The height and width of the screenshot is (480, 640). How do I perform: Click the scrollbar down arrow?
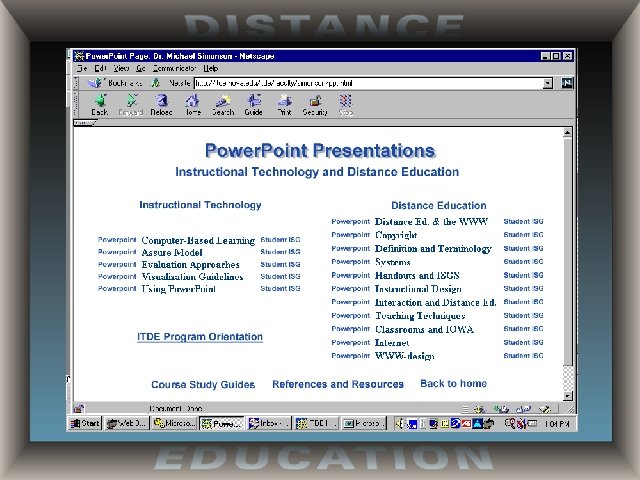567,396
